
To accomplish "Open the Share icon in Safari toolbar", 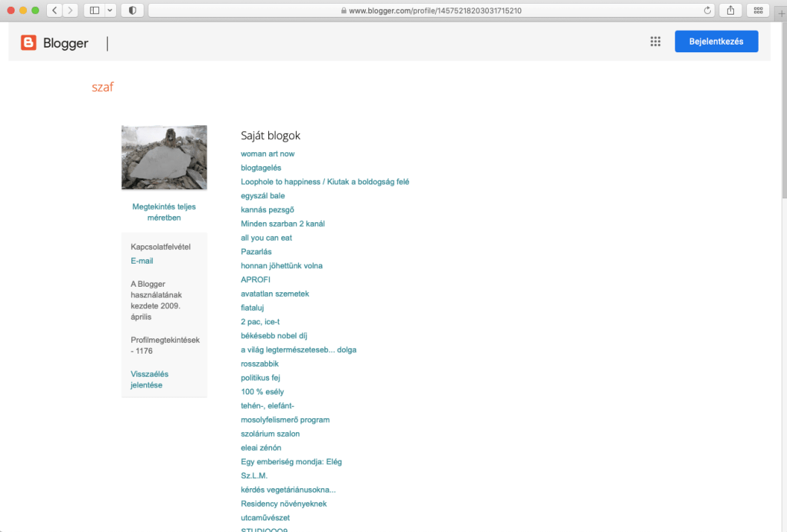I will click(x=730, y=10).
